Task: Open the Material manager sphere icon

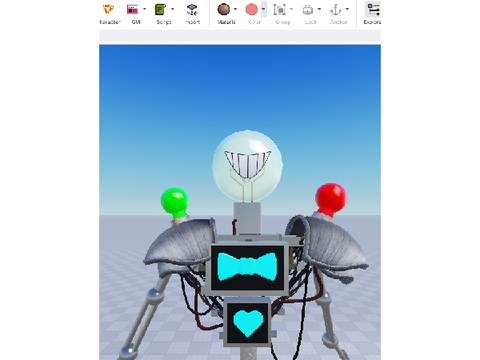Action: (223, 10)
